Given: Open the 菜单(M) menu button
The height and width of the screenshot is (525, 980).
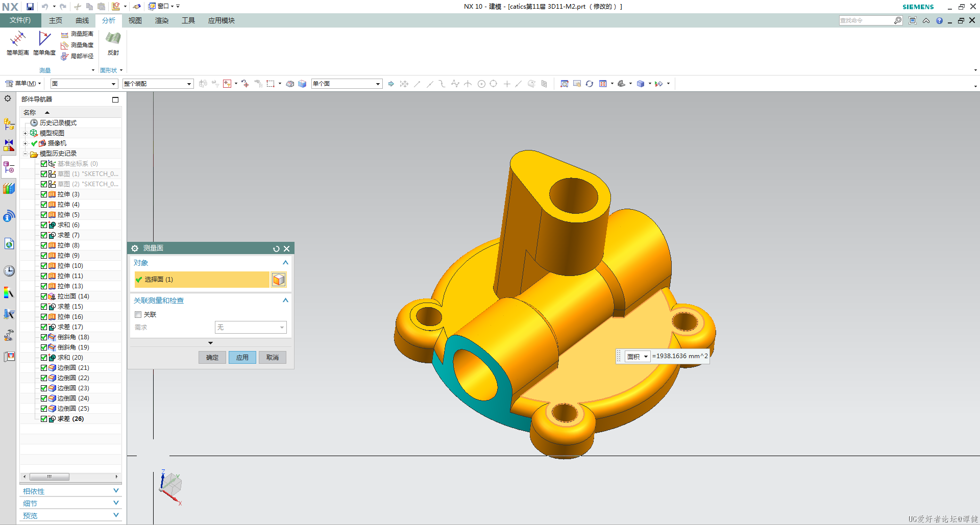Looking at the screenshot, I should point(23,84).
